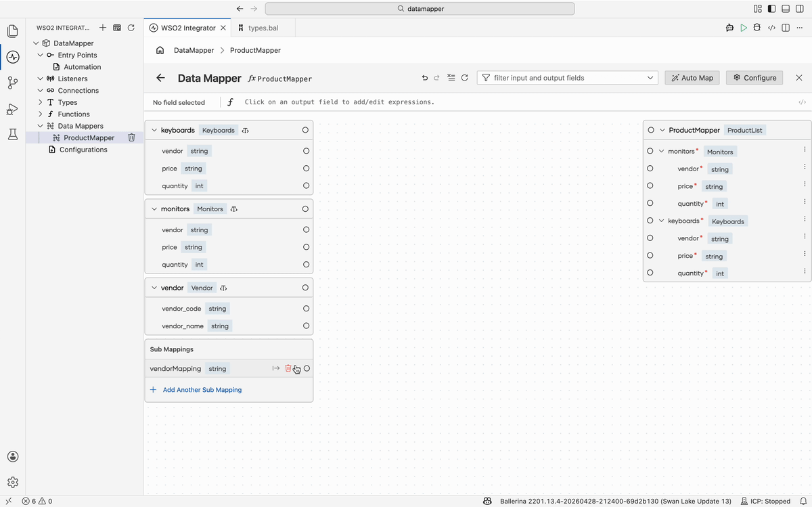The height and width of the screenshot is (507, 812).
Task: Select the monitors price input port
Action: [307, 247]
